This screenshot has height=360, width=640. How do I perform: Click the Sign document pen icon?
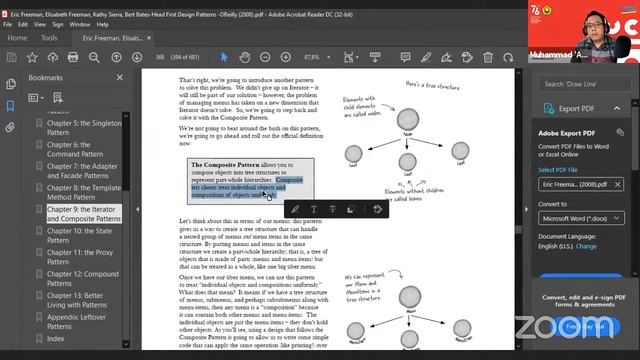pos(447,58)
